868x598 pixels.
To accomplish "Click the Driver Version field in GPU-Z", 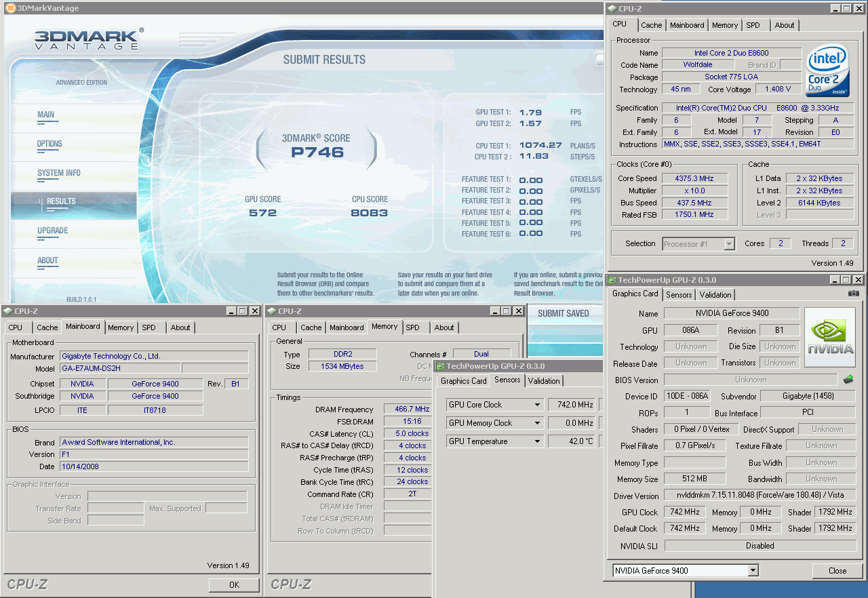I will click(x=759, y=496).
